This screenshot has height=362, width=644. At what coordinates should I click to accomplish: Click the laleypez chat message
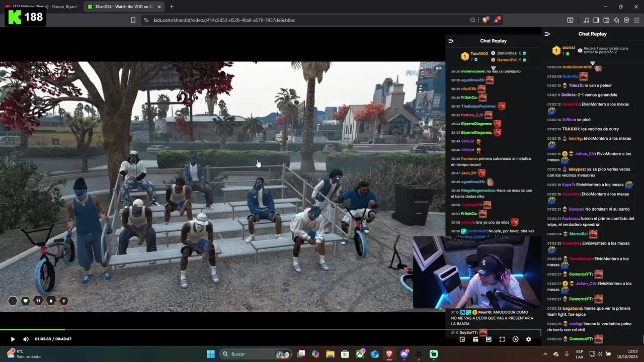coord(591,172)
